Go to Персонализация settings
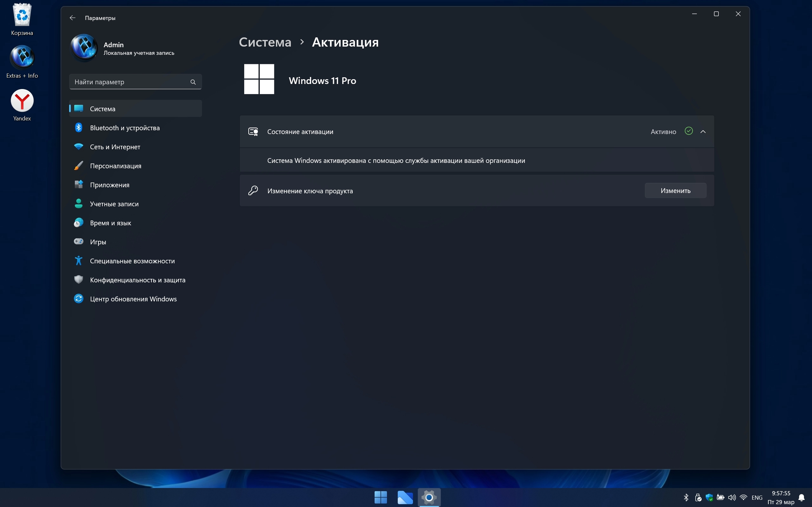Viewport: 812px width, 507px height. pyautogui.click(x=115, y=166)
